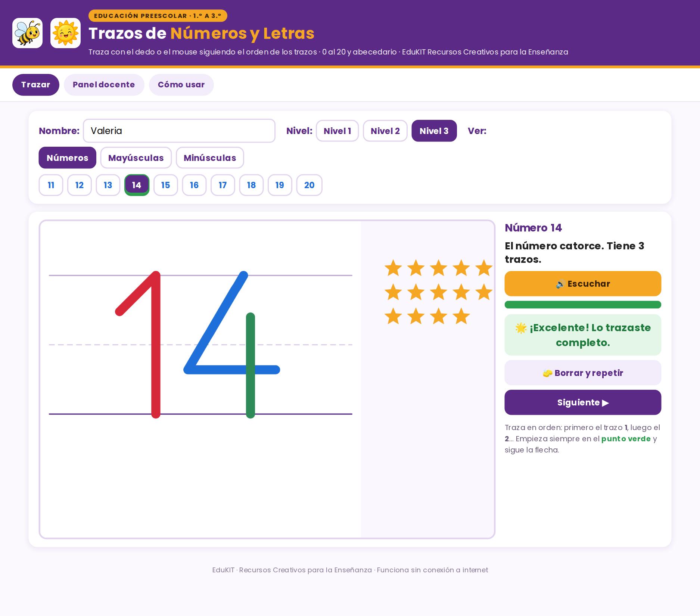The width and height of the screenshot is (700, 616).
Task: Select number 12
Action: pos(80,185)
